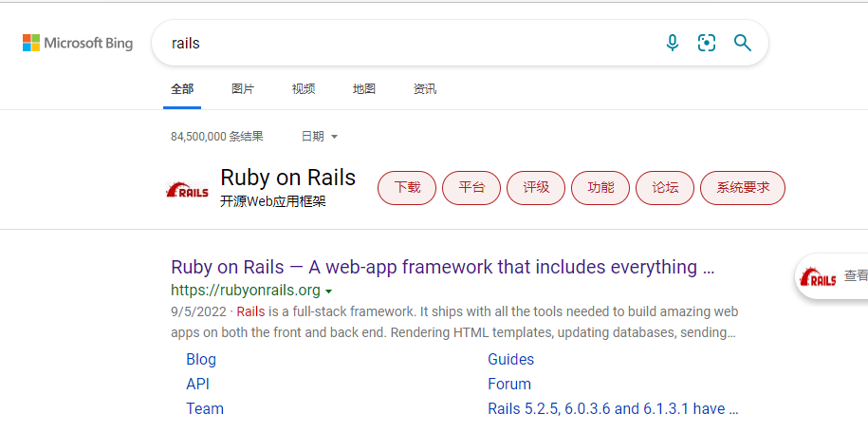This screenshot has width=868, height=433.
Task: Open the floating Rails card at right edge
Action: coord(832,276)
